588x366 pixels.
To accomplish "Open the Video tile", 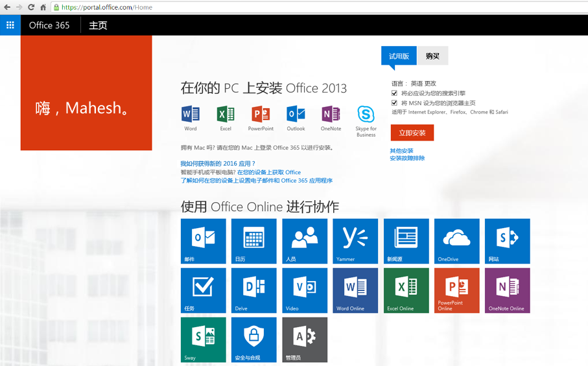I will [x=305, y=290].
